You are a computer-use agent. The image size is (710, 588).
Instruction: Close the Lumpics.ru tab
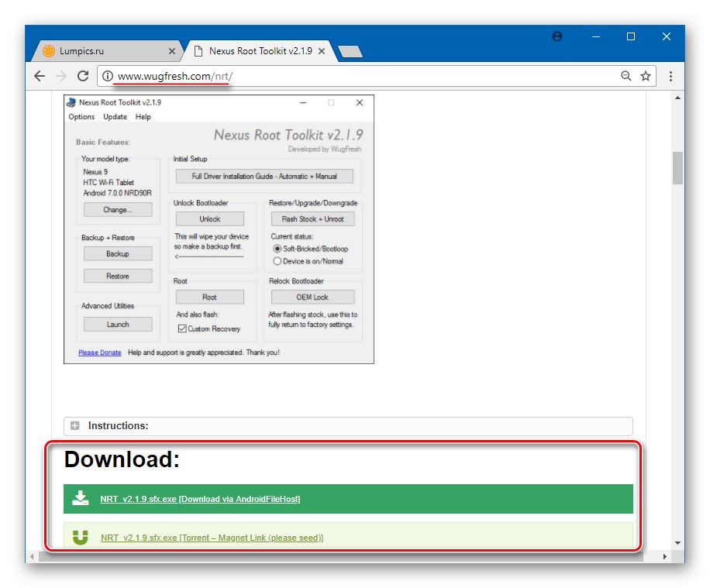pos(172,51)
